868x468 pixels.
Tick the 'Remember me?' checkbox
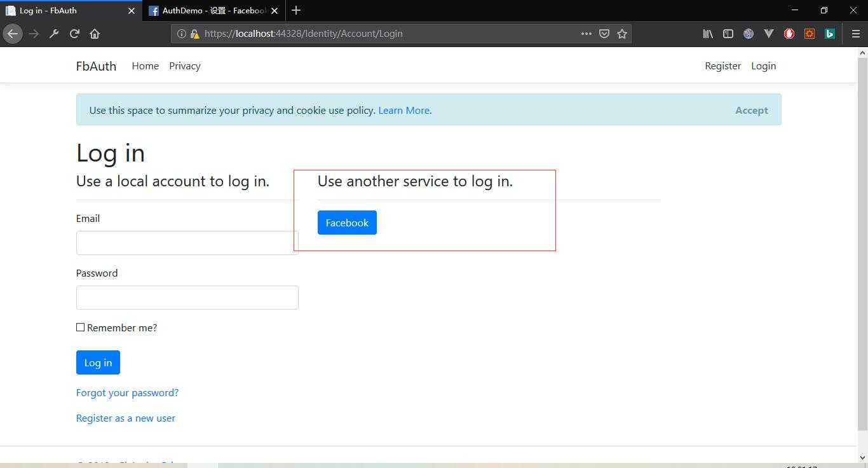[80, 327]
